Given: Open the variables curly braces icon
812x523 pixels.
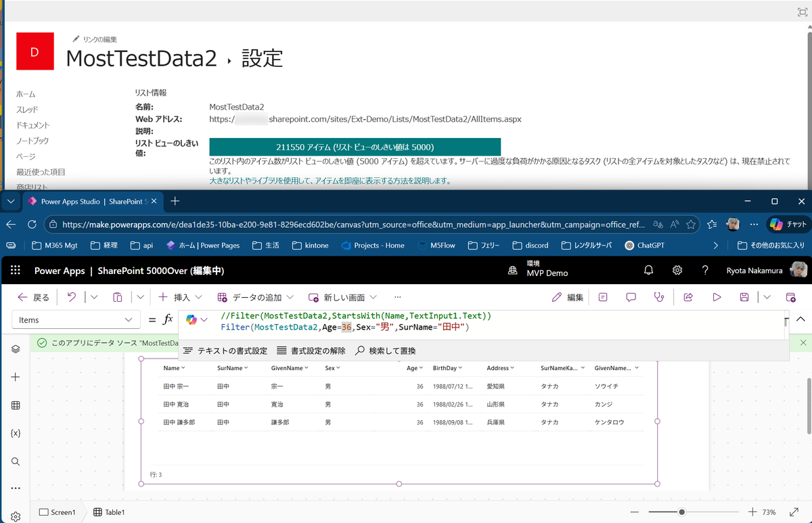Looking at the screenshot, I should (x=16, y=433).
